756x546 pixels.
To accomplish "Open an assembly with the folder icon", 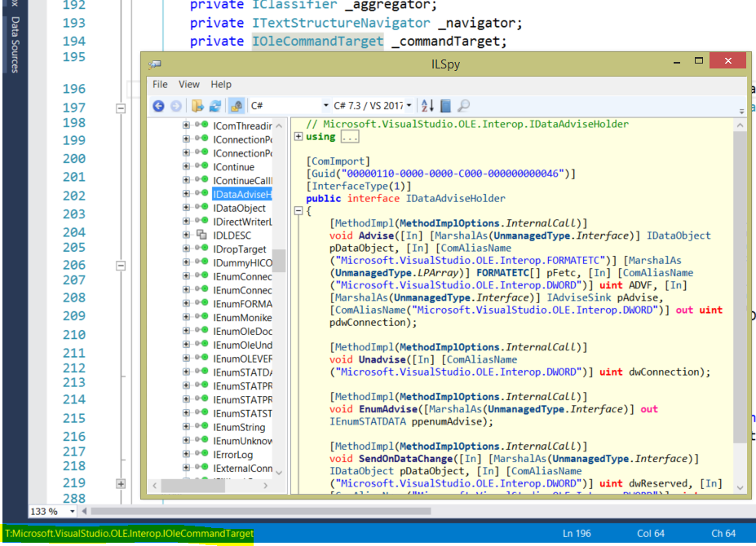I will point(197,106).
